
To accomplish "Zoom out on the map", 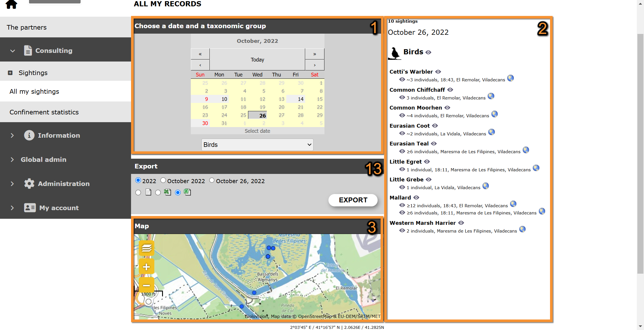I will (147, 285).
